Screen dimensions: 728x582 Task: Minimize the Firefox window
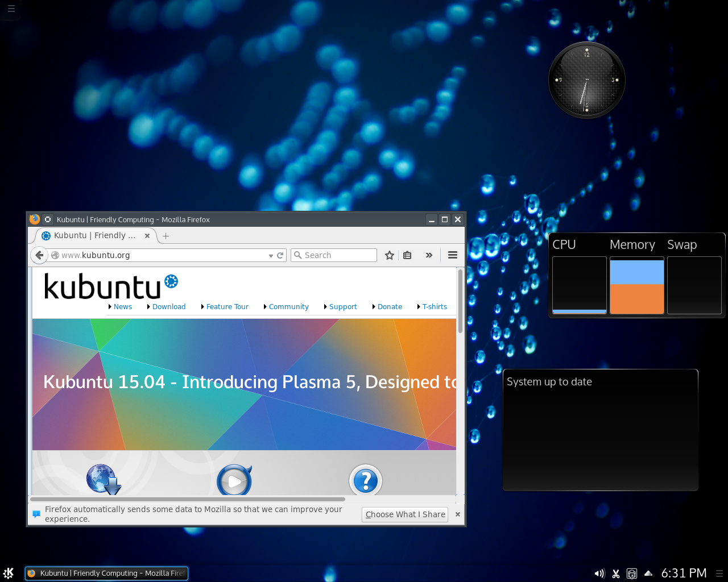click(432, 219)
